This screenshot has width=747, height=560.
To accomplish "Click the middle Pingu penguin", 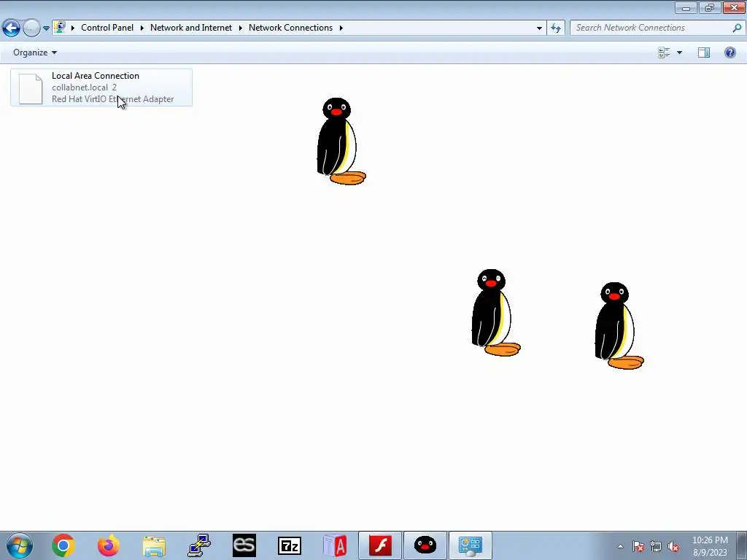I will click(495, 312).
